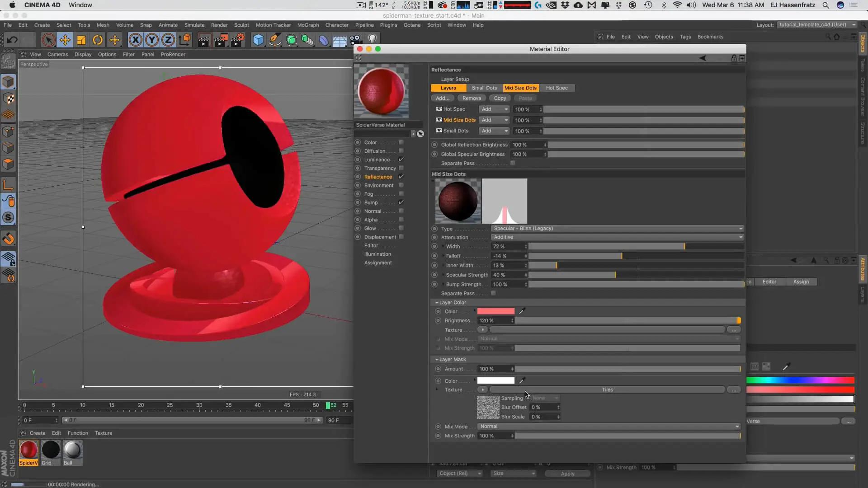Open Mid Size Dots blend mode dropdown
This screenshot has height=488, width=868.
point(494,120)
